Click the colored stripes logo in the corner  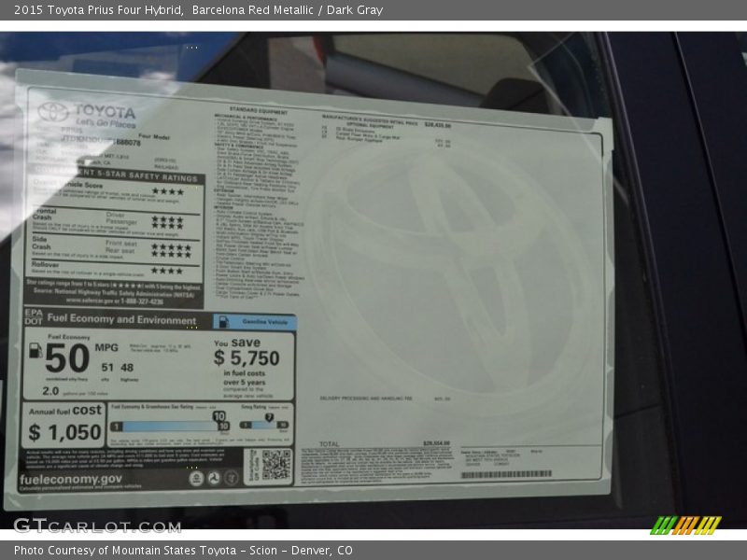[686, 525]
